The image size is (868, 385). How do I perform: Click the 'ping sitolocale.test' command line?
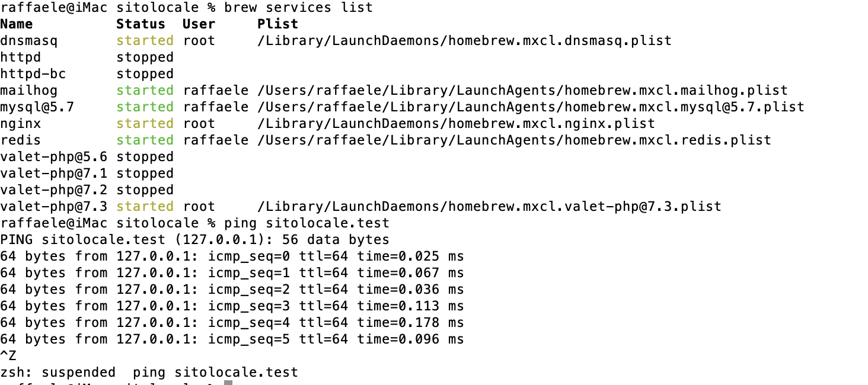click(307, 223)
